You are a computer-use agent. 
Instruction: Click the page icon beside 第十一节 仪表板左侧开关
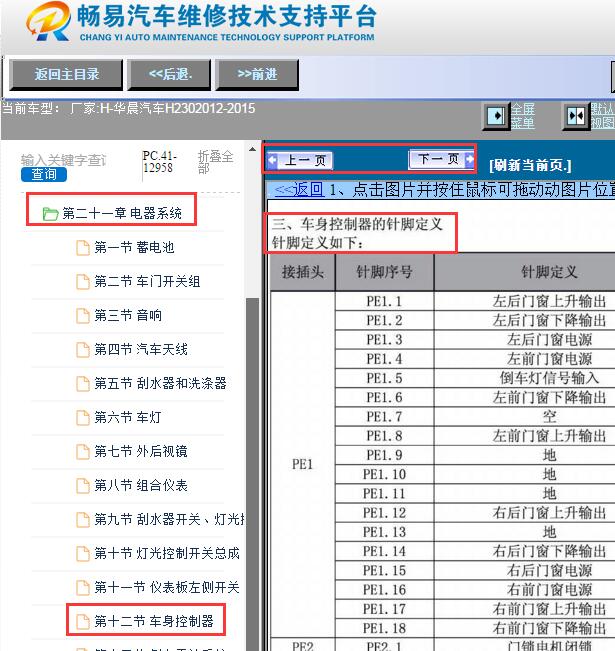[x=83, y=588]
